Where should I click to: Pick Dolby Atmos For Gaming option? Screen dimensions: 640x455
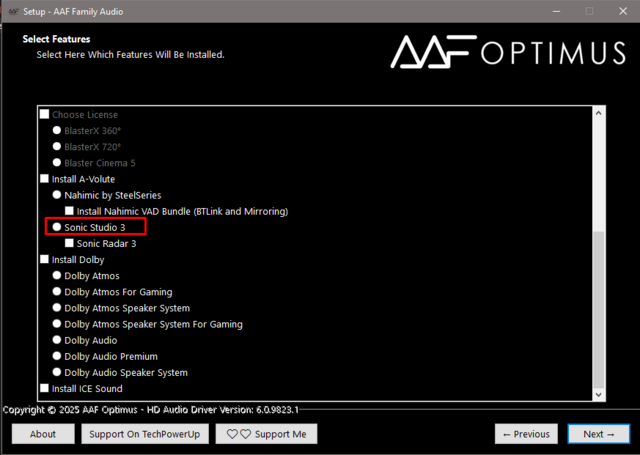pos(57,292)
